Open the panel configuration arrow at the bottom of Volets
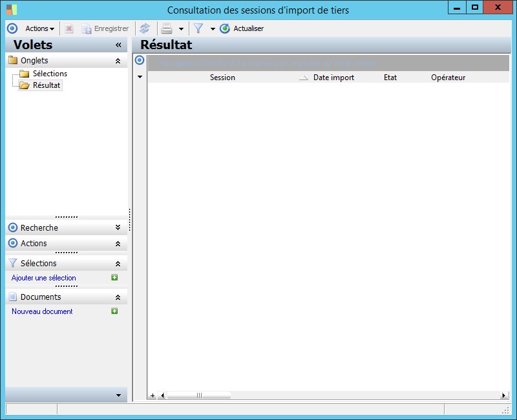Image resolution: width=517 pixels, height=420 pixels. [x=119, y=395]
